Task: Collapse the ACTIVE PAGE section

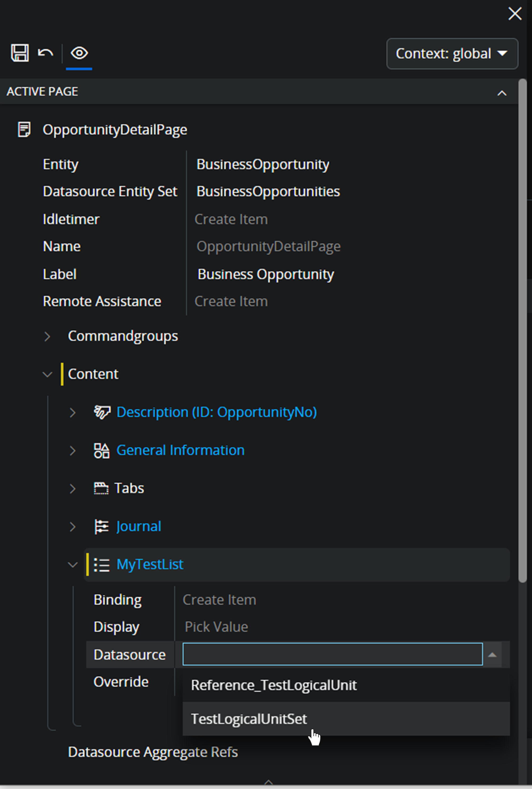Action: pyautogui.click(x=502, y=93)
